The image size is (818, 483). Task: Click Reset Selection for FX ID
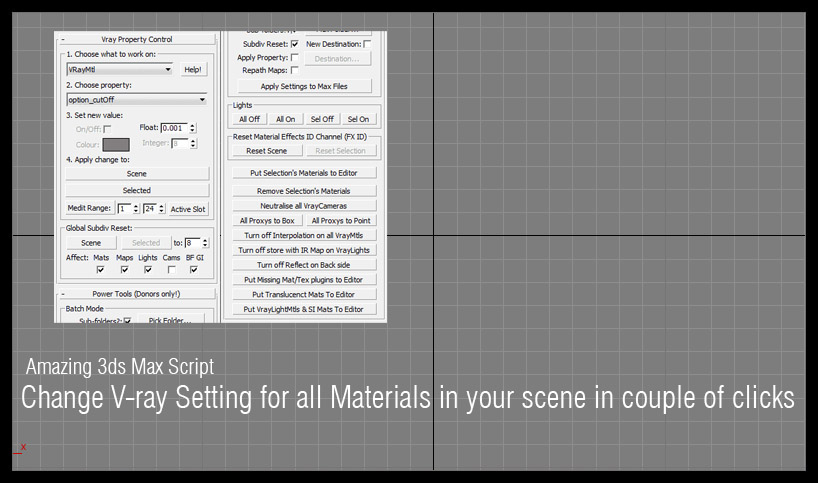[x=341, y=151]
